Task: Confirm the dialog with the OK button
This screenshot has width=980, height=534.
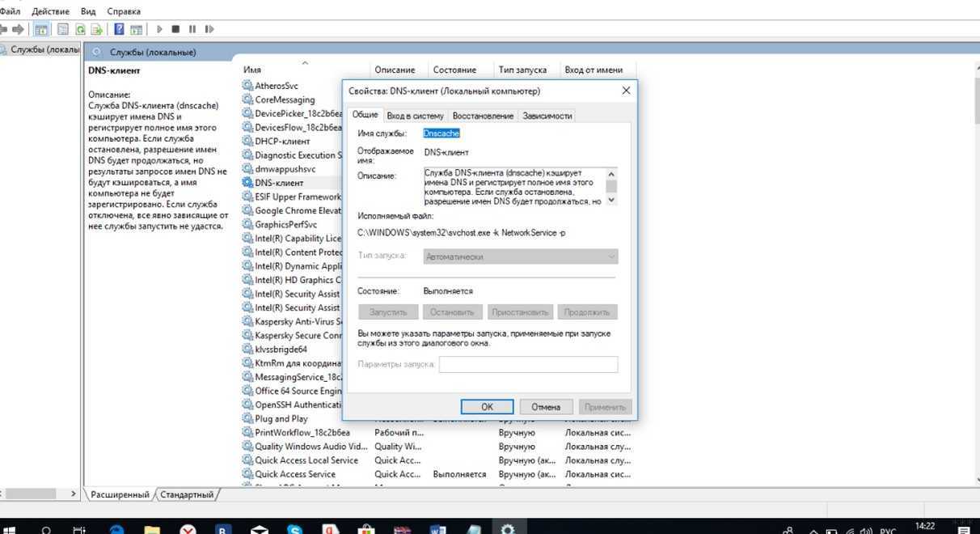Action: [x=487, y=407]
